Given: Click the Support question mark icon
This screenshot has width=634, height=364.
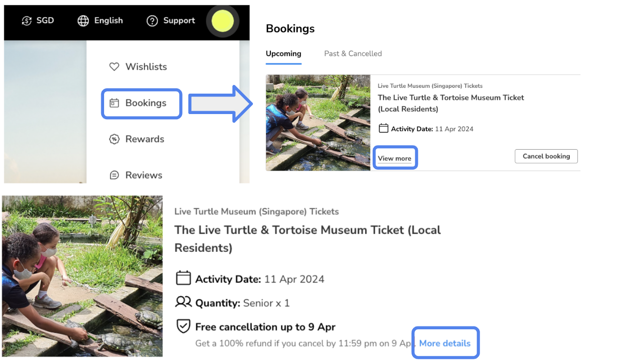Looking at the screenshot, I should (x=152, y=21).
